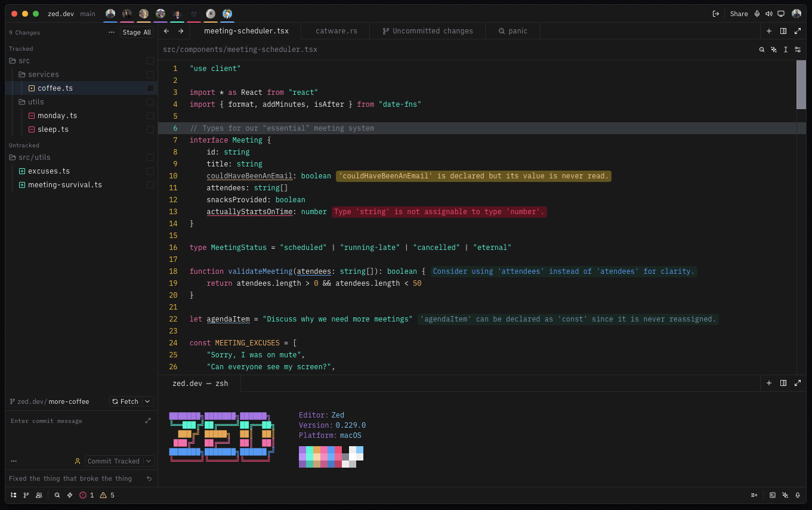
Task: Expand the commit message editor
Action: coord(148,421)
